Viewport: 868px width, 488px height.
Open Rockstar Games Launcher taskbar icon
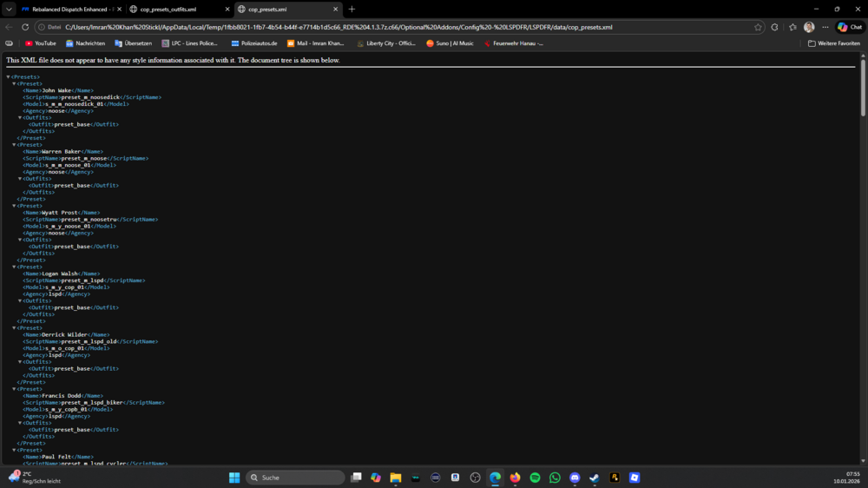(x=615, y=478)
